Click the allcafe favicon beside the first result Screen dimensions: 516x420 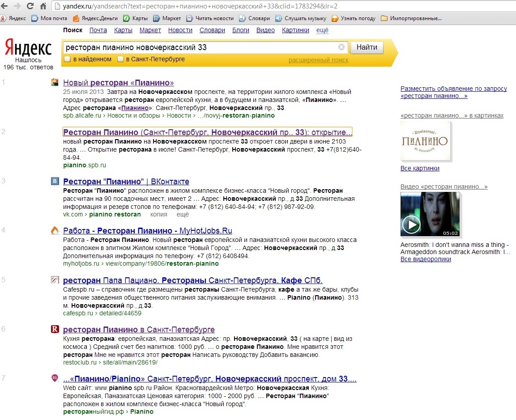point(55,82)
